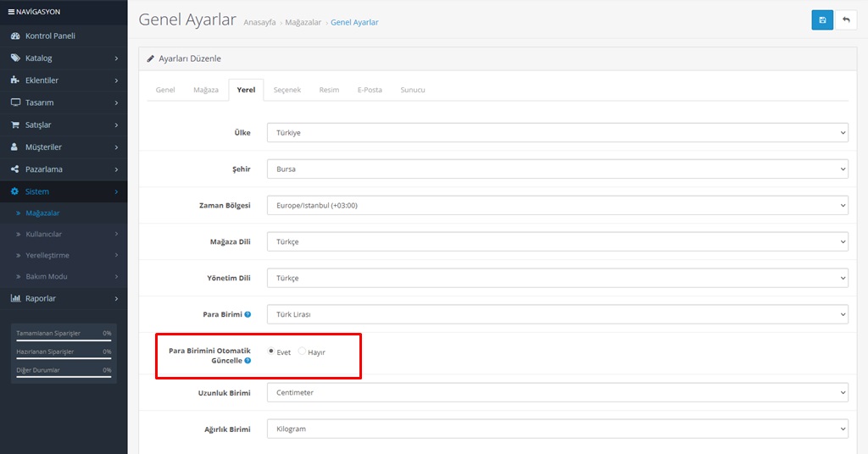Viewport: 868px width, 454px height.
Task: Open the Bakım Modu sidebar item
Action: 64,276
